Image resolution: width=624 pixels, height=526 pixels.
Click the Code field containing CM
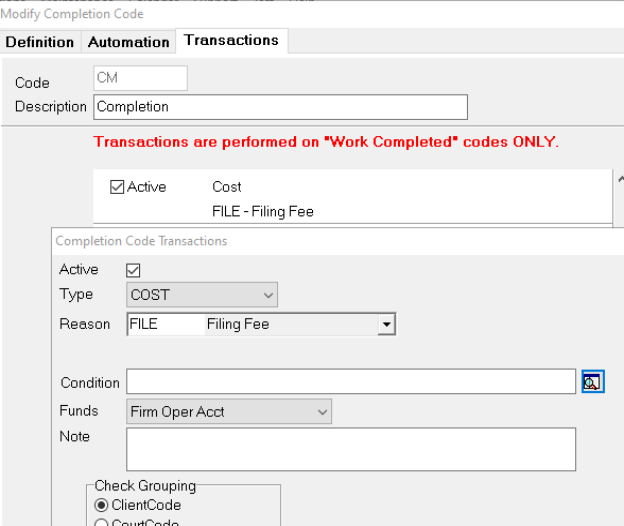pos(140,79)
